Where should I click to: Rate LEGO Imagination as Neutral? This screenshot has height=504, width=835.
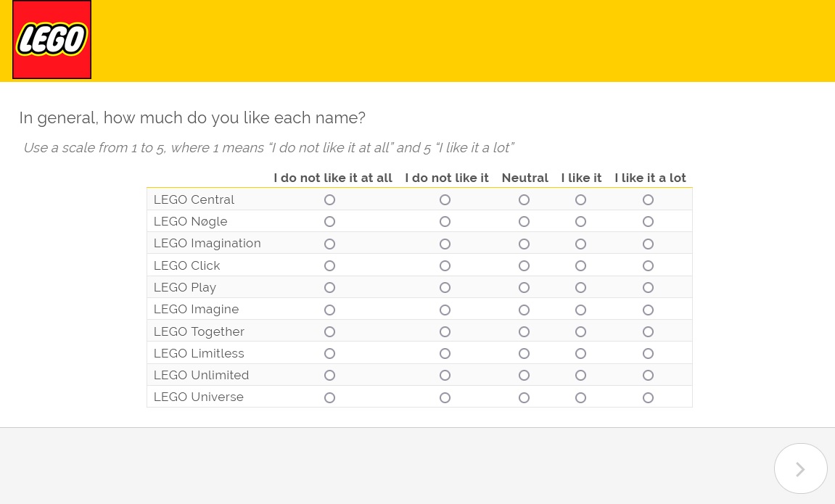tap(524, 244)
